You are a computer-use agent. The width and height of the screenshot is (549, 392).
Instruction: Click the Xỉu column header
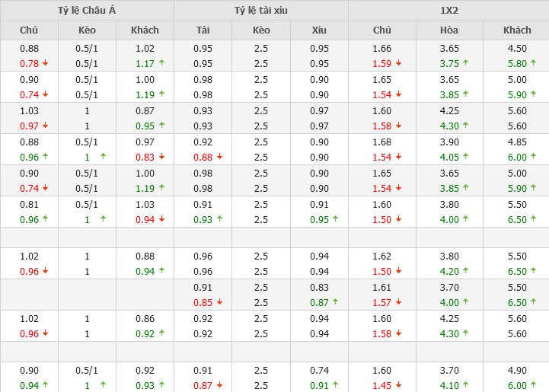pos(319,30)
